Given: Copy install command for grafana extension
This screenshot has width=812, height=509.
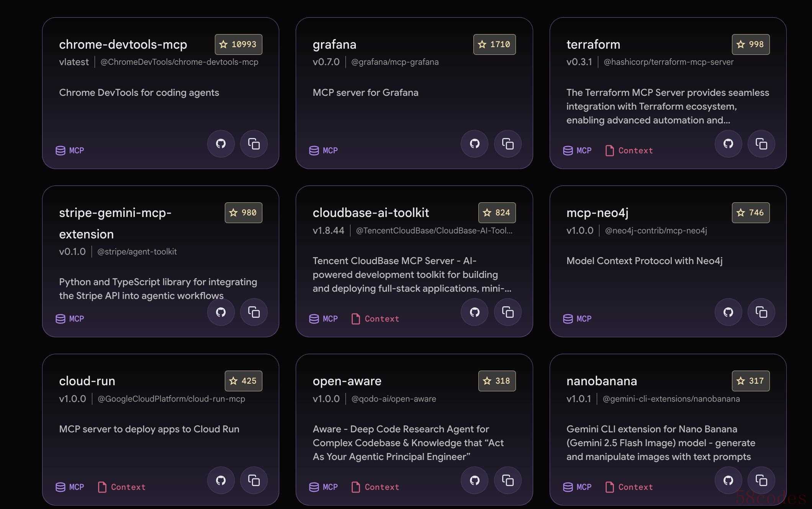Looking at the screenshot, I should (508, 144).
